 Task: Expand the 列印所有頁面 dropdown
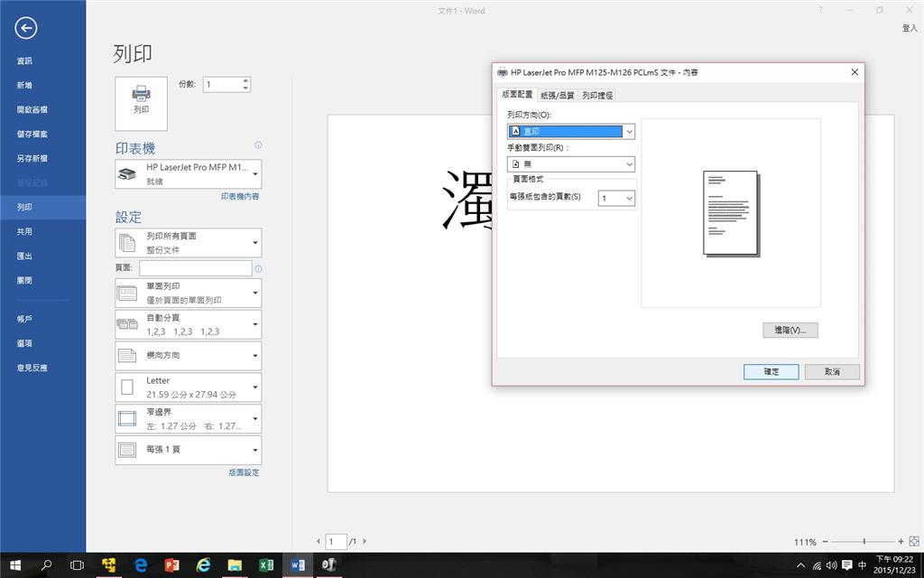click(189, 243)
